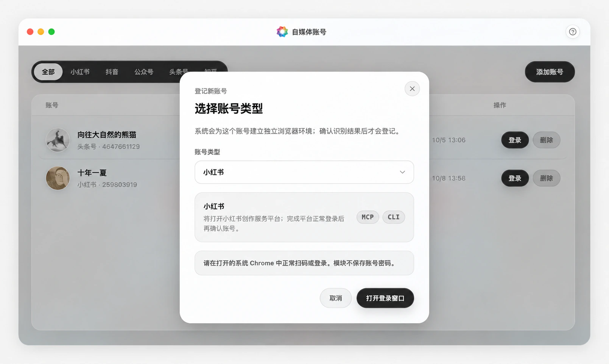Click the CLI badge
This screenshot has height=364, width=609.
point(394,217)
